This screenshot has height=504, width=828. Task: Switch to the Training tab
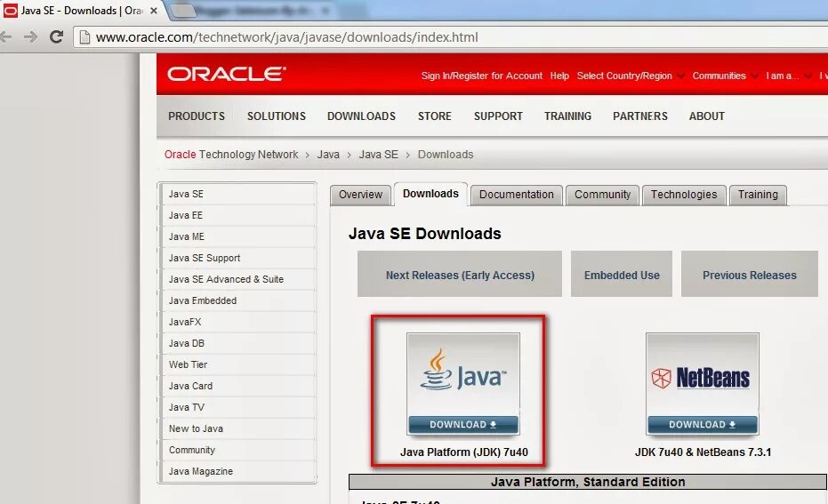(x=758, y=195)
